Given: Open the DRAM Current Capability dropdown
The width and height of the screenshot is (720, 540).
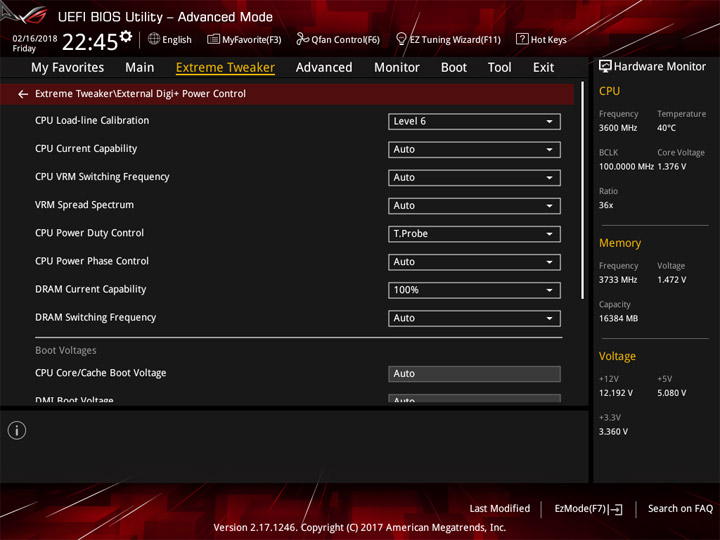Looking at the screenshot, I should click(x=474, y=290).
